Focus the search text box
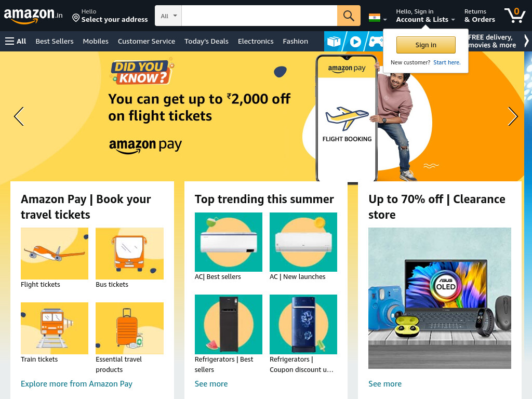This screenshot has width=532, height=399. pyautogui.click(x=259, y=16)
